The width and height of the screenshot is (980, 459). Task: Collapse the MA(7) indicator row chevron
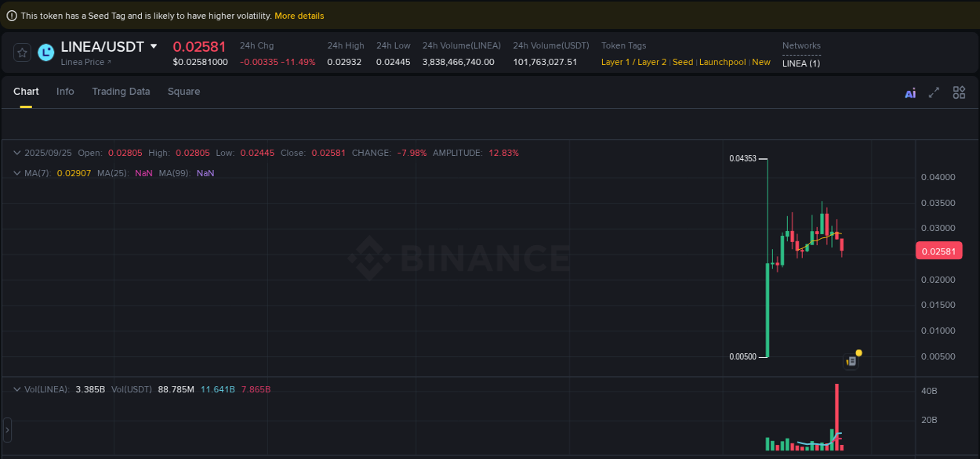[x=16, y=172]
